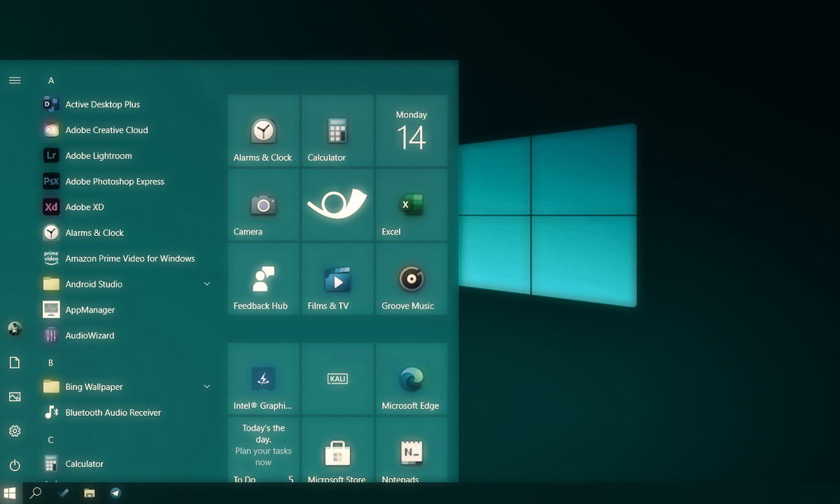Launch Microsoft Edge from the tile
Screen dimensions: 840x504
(412, 379)
